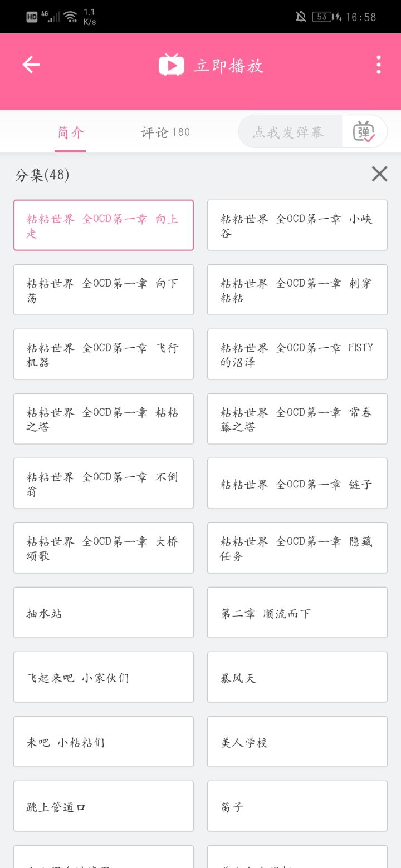Toggle the danmaku display icon
401x868 pixels.
[x=364, y=132]
